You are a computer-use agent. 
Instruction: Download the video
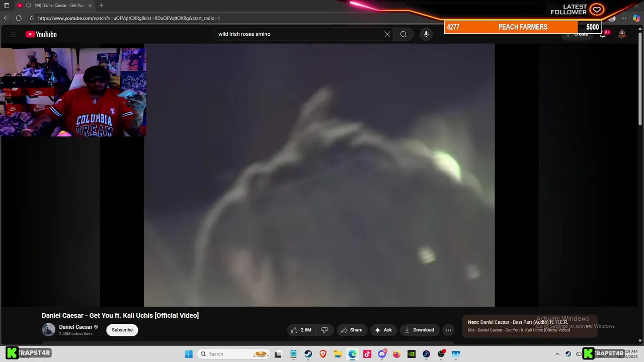point(419,330)
